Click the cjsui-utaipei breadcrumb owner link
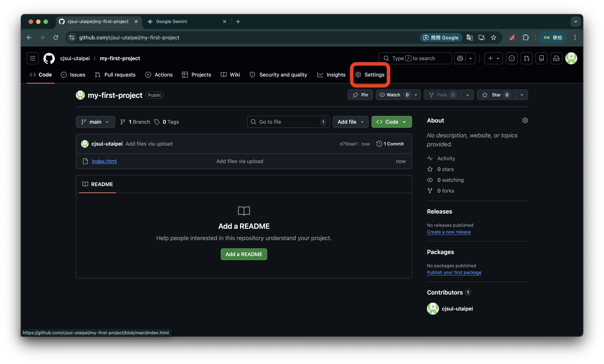Viewport: 604px width, 364px height. click(x=75, y=58)
